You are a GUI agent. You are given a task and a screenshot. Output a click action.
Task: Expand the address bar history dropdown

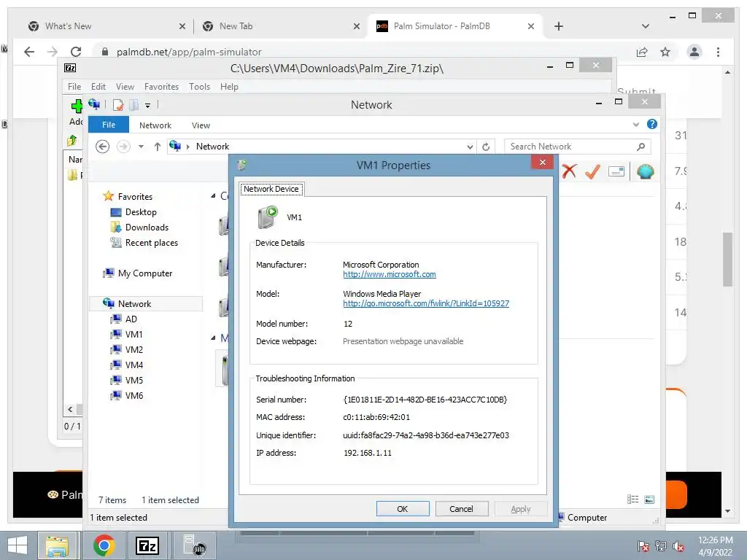click(x=470, y=147)
